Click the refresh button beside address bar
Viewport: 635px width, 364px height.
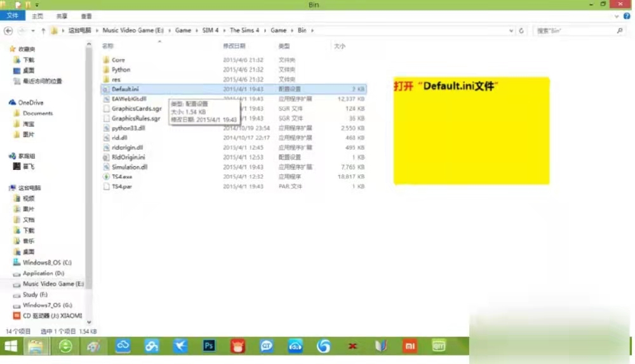pos(521,30)
